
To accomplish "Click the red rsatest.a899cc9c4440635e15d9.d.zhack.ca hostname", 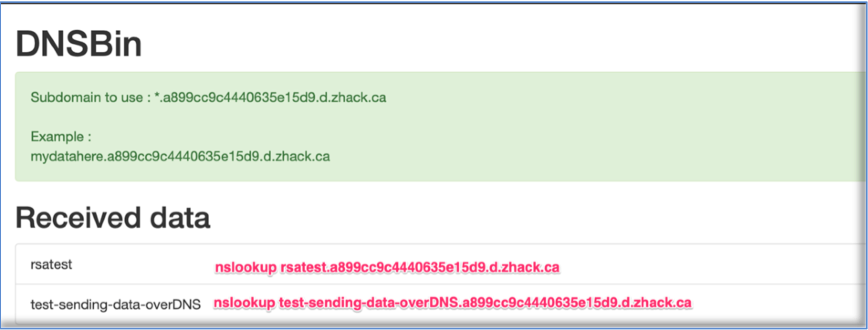I will point(420,267).
